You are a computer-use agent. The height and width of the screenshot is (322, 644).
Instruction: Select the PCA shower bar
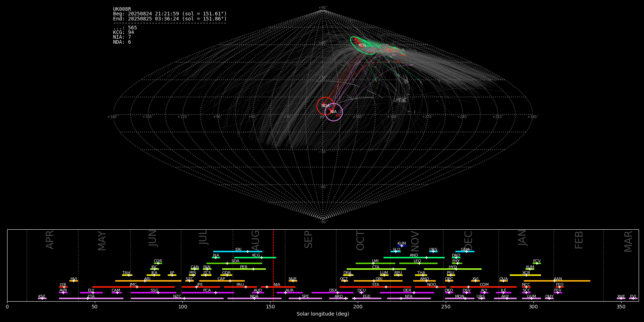coord(208,293)
